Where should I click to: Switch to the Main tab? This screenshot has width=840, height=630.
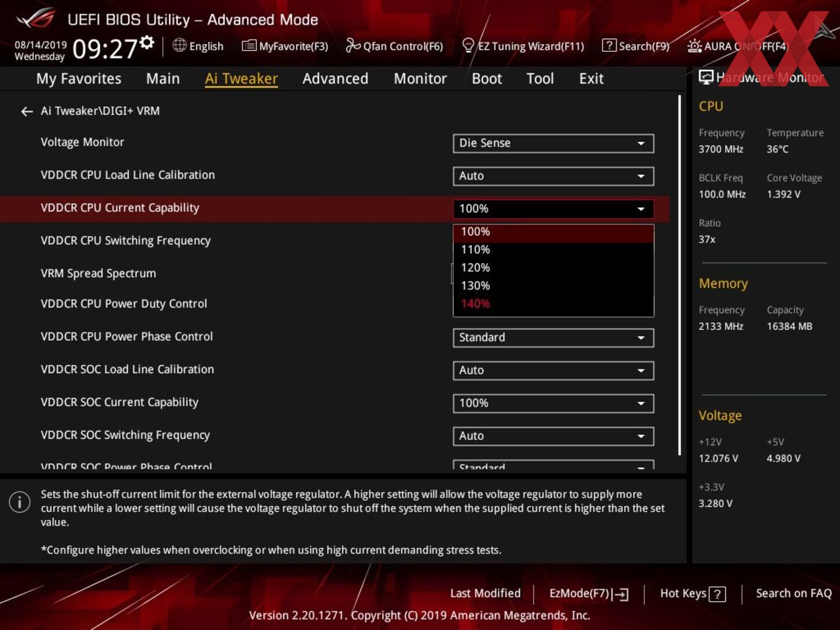(163, 79)
